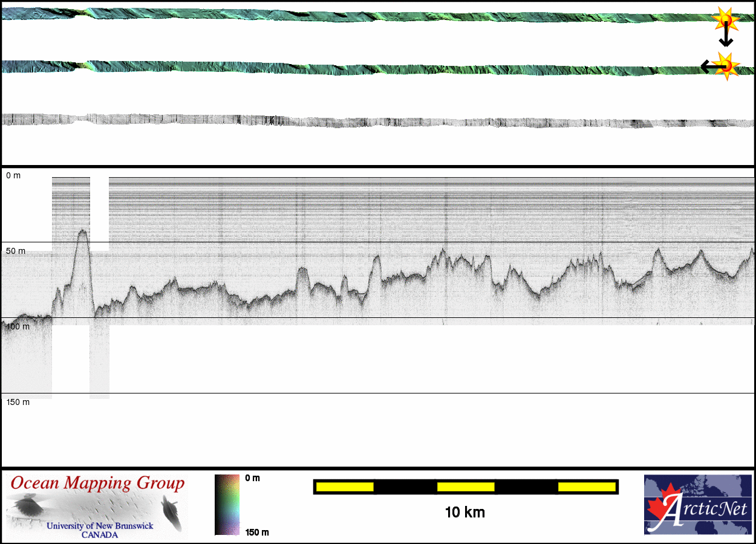Click the lower starburst marker icon
756x544 pixels.
[725, 65]
